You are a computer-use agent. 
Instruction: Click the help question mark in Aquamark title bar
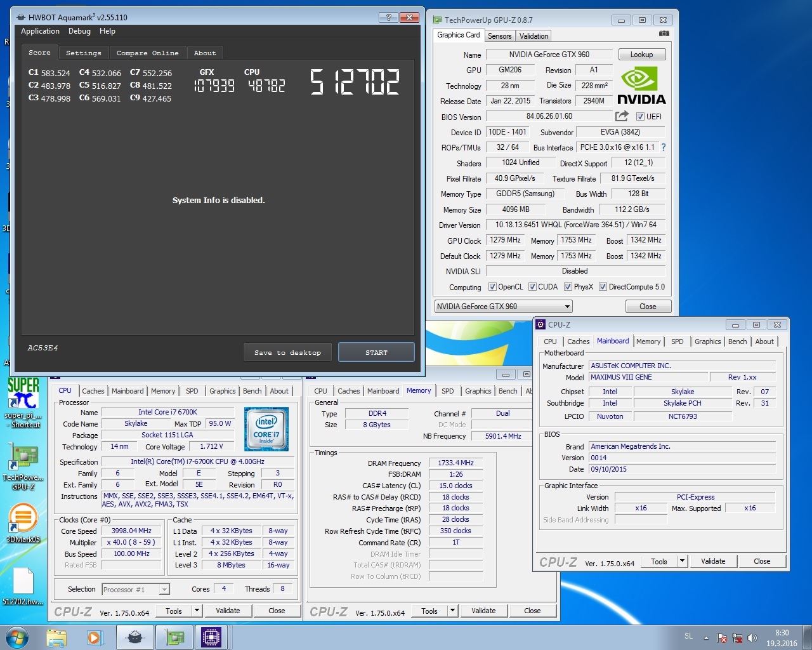point(389,18)
